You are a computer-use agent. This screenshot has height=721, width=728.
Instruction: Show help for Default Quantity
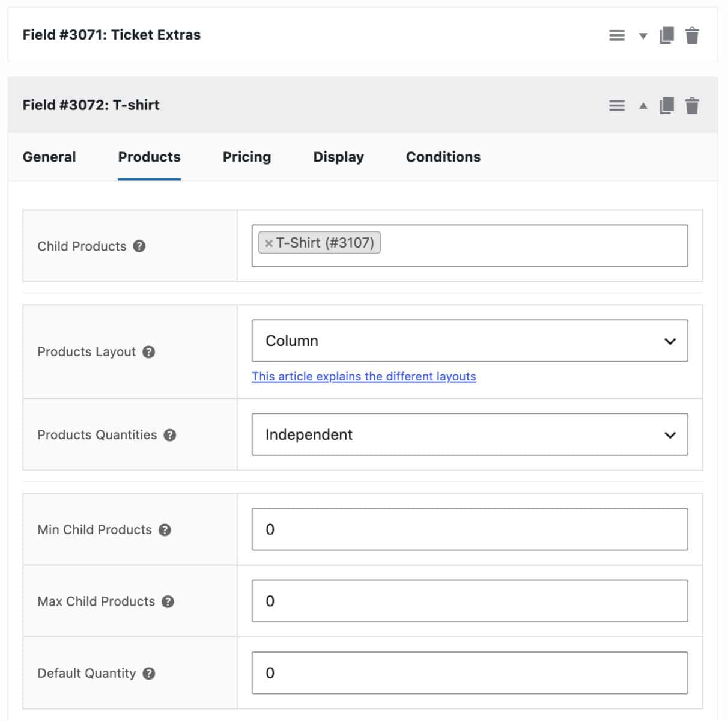[149, 674]
